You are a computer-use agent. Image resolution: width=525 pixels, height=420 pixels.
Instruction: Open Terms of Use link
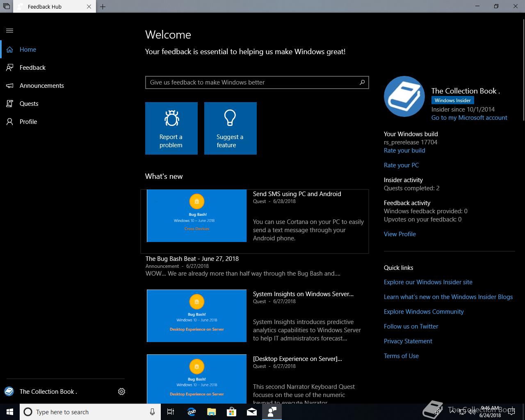pyautogui.click(x=401, y=356)
